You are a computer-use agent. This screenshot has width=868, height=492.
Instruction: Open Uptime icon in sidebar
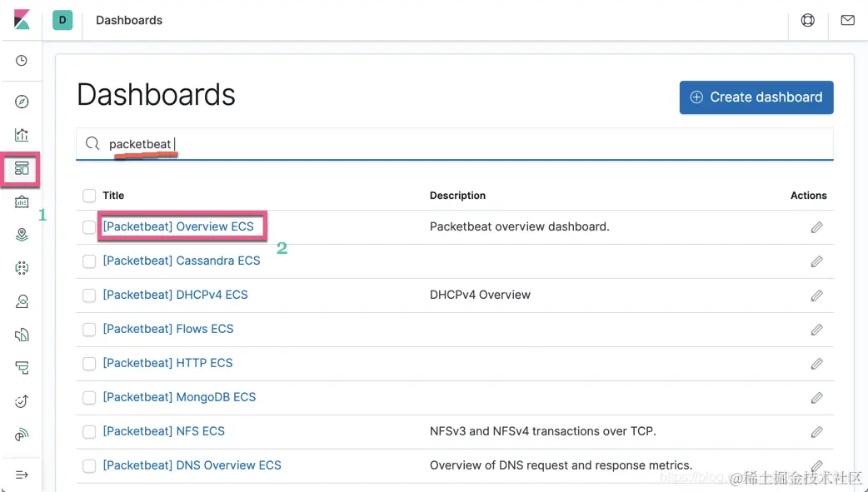[x=22, y=401]
